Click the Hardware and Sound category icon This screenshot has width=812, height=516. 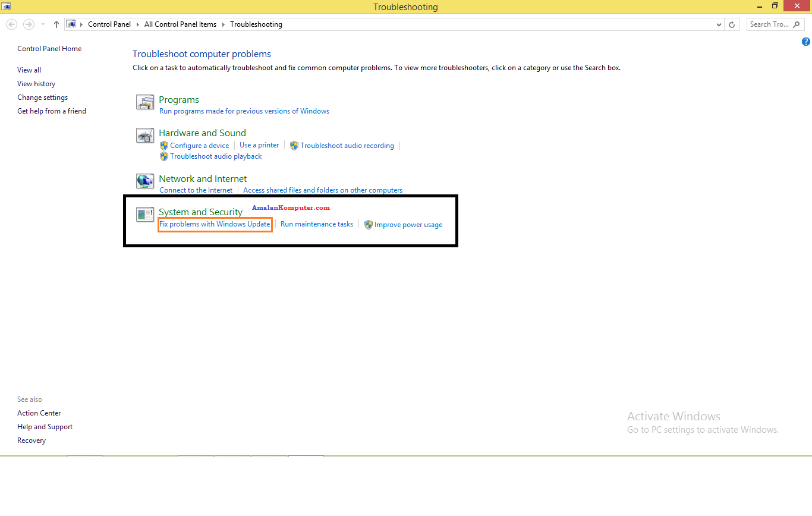pyautogui.click(x=144, y=136)
